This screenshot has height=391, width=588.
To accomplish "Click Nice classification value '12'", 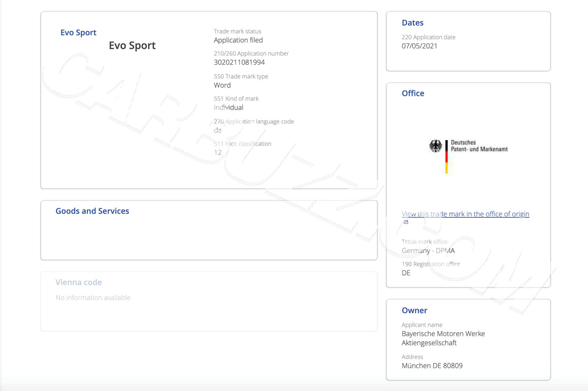I will pyautogui.click(x=218, y=153).
